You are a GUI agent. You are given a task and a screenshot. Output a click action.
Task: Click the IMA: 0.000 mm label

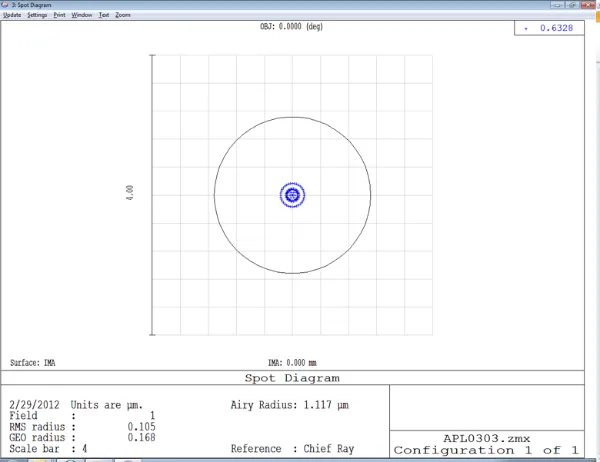pos(292,363)
